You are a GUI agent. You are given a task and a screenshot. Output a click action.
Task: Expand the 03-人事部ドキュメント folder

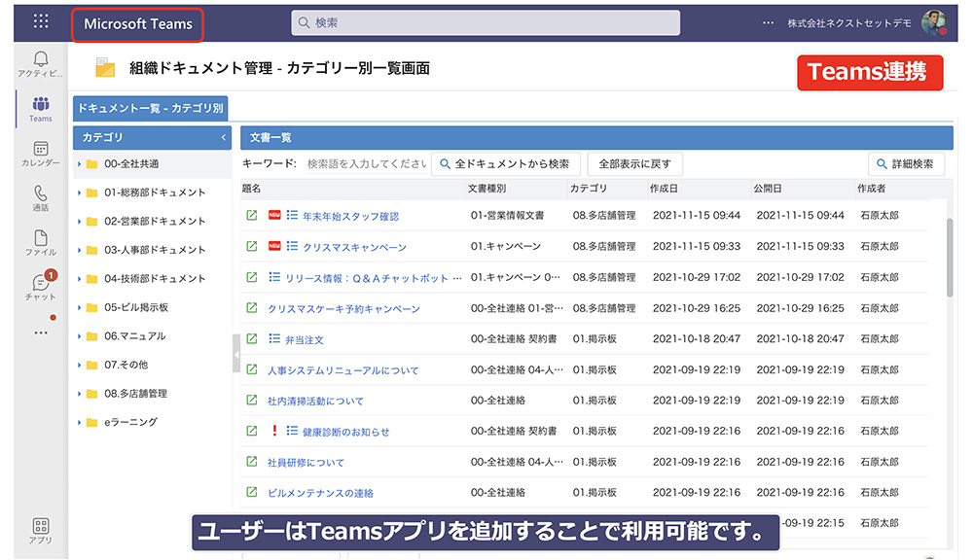pyautogui.click(x=80, y=250)
